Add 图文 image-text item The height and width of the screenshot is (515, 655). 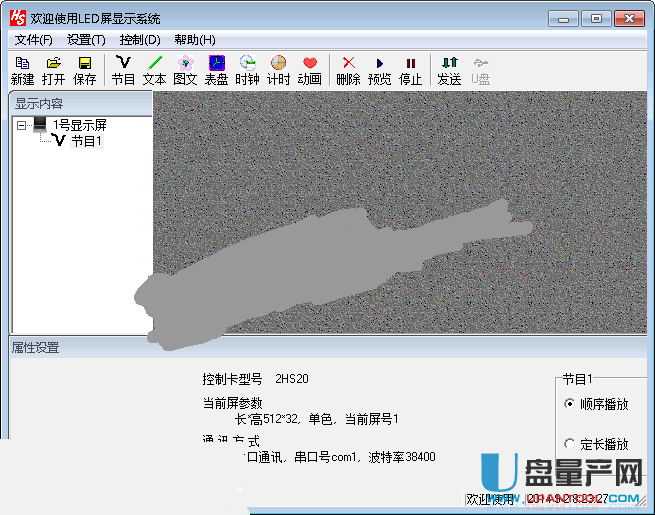(185, 70)
